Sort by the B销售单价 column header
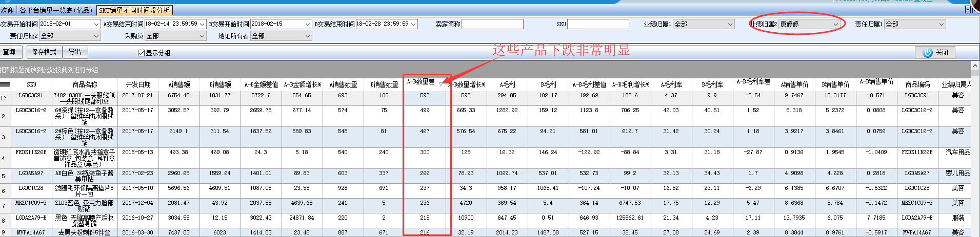Image resolution: width=980 pixels, height=237 pixels. click(x=835, y=84)
